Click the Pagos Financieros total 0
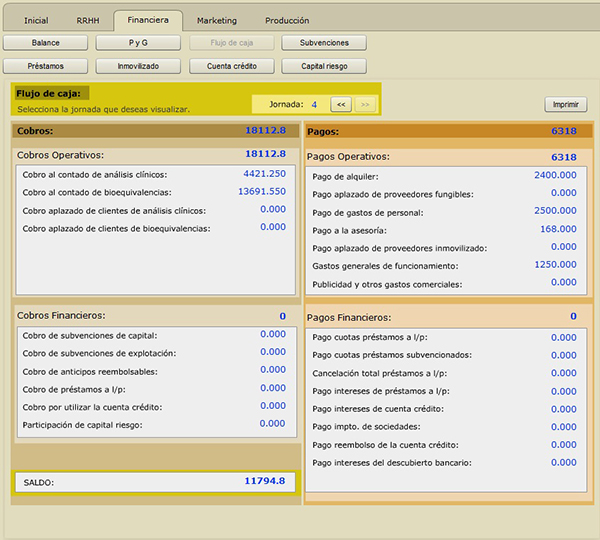600x540 pixels. tap(573, 316)
